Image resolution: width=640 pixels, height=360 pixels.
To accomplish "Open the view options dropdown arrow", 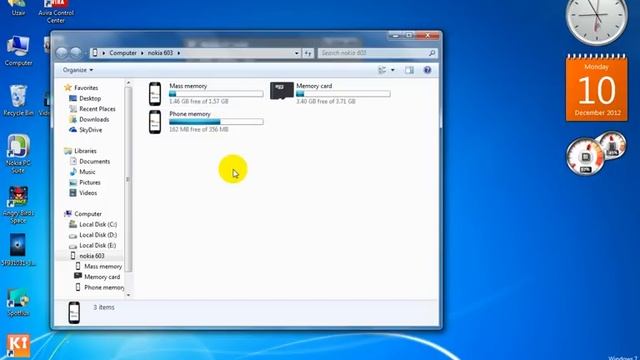I will coord(393,70).
